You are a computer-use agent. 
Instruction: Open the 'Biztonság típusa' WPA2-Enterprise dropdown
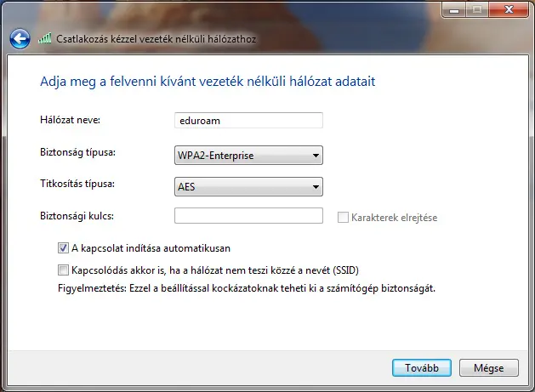click(248, 156)
